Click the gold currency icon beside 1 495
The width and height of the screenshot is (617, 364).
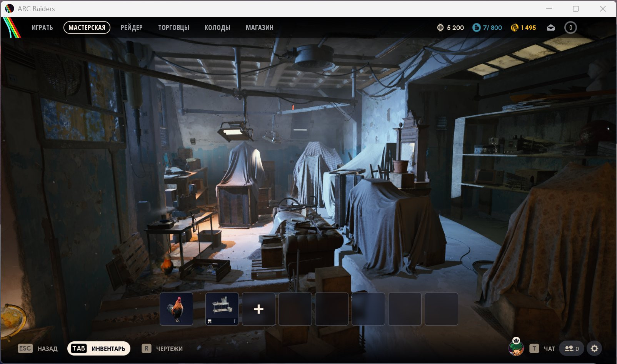point(514,28)
